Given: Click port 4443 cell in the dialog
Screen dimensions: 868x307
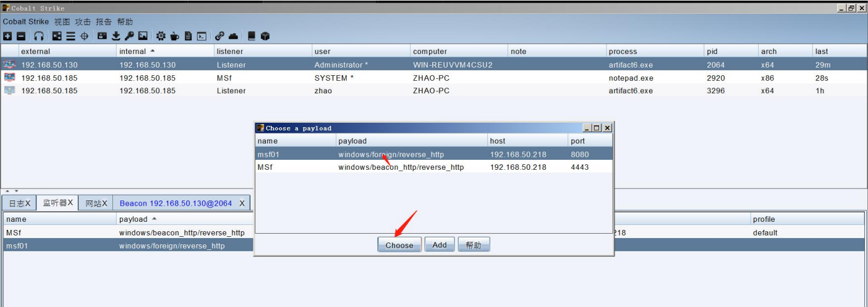Looking at the screenshot, I should [x=590, y=167].
